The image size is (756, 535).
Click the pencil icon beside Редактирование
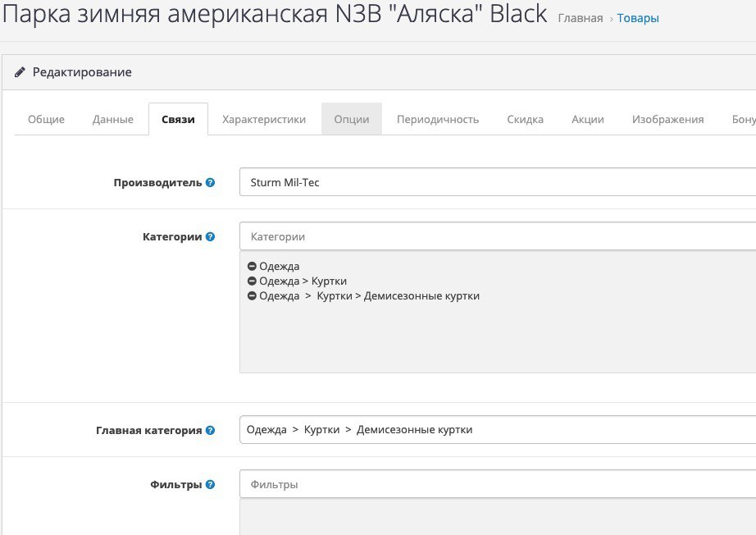pos(20,72)
